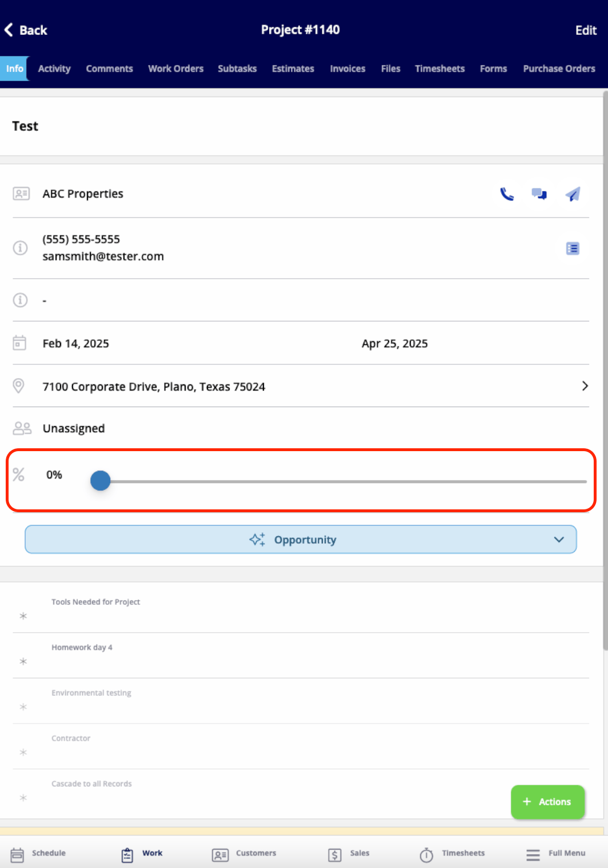608x868 pixels.
Task: Go back using the Back arrow
Action: [26, 30]
